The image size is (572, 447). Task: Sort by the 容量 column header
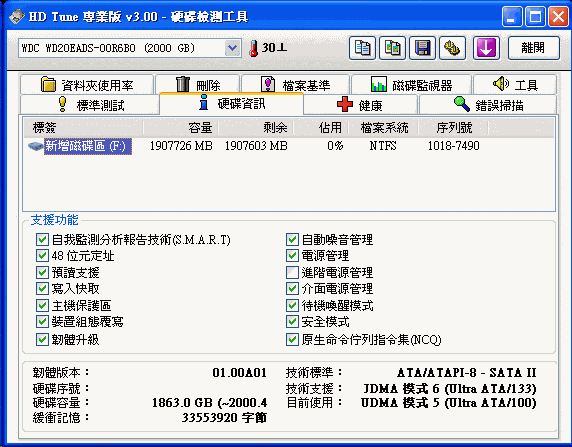pyautogui.click(x=181, y=128)
